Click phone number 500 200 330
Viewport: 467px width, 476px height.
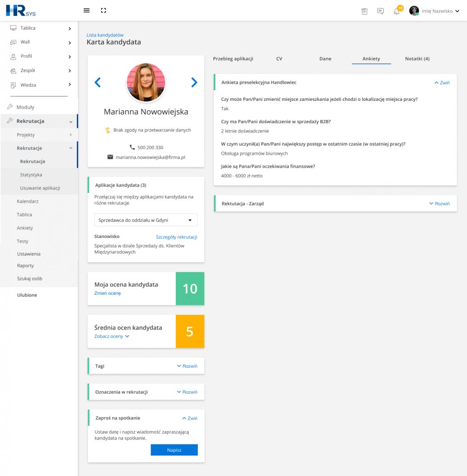tap(150, 147)
